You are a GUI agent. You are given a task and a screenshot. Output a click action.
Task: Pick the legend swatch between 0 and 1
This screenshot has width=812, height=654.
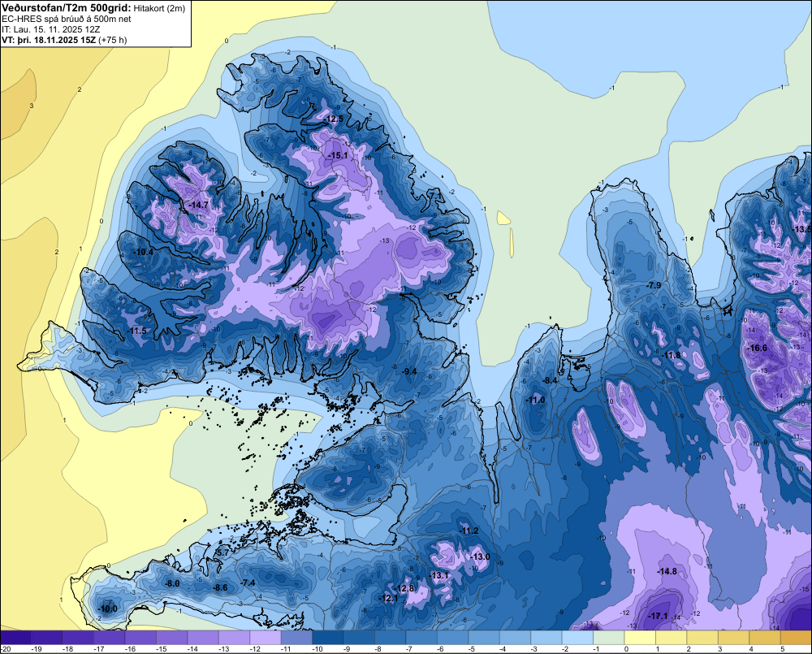(x=640, y=638)
